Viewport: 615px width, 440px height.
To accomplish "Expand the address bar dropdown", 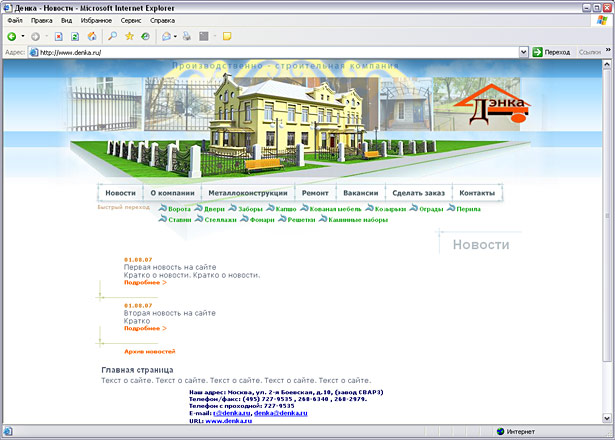I will [x=523, y=52].
